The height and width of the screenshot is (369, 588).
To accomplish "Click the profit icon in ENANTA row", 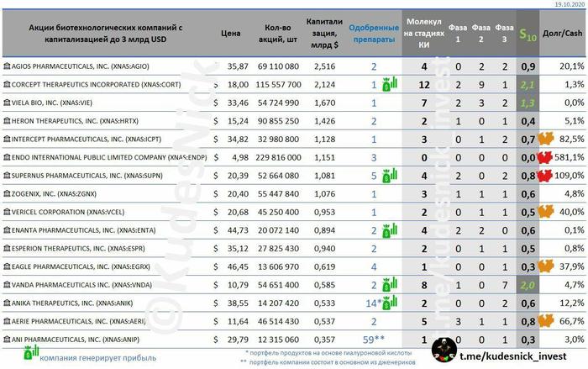I will coord(389,229).
